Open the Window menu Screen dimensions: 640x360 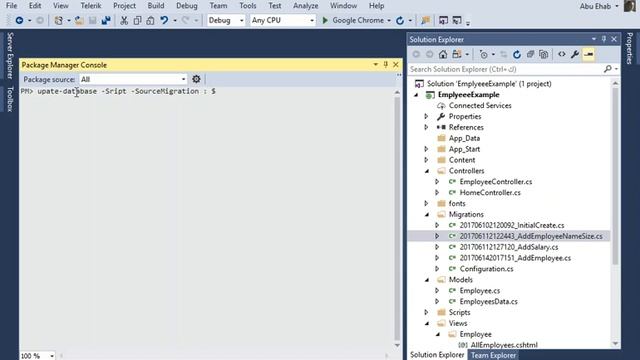[343, 6]
